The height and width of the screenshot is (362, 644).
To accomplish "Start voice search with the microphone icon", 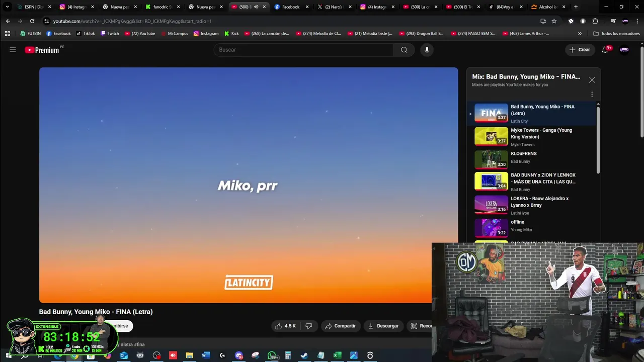I will 427,50.
